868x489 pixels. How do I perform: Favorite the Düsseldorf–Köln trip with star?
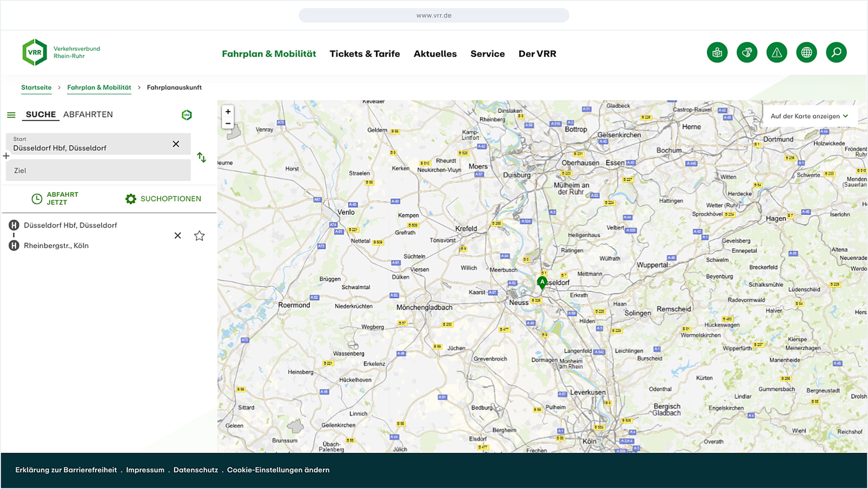pyautogui.click(x=199, y=236)
